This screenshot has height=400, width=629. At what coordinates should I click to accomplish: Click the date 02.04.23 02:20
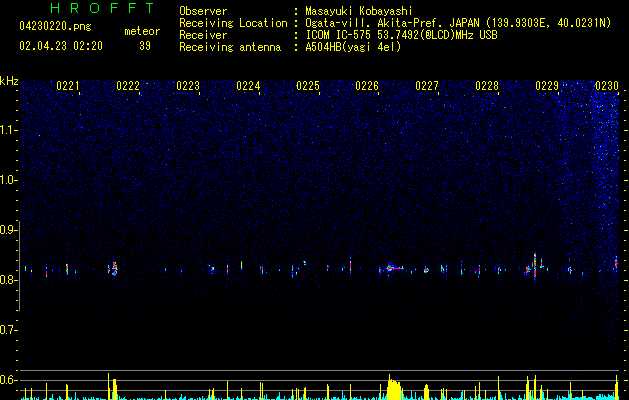click(61, 46)
